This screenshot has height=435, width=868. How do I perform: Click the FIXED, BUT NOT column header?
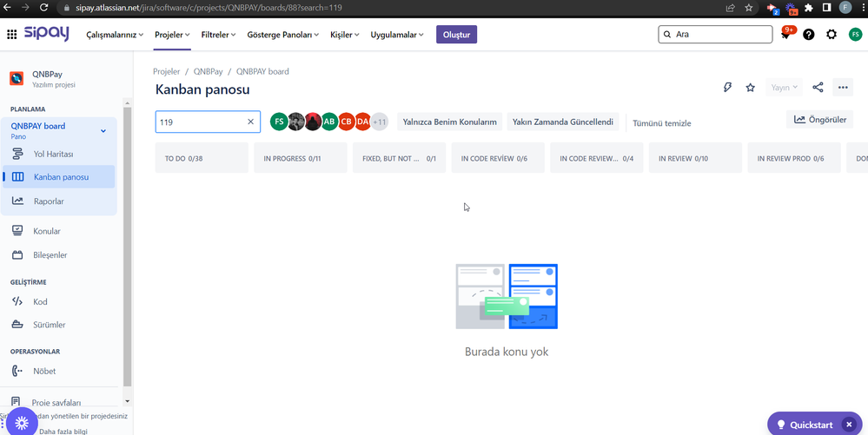pos(399,158)
